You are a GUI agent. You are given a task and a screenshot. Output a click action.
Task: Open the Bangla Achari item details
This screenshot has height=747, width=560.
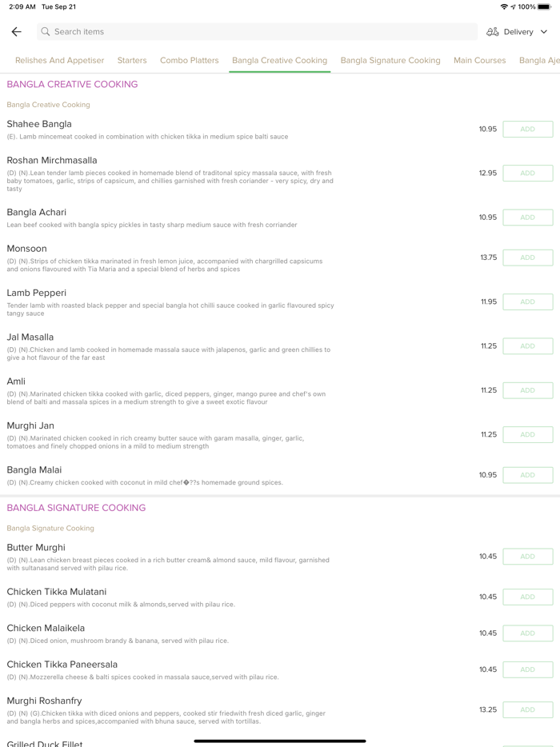37,212
